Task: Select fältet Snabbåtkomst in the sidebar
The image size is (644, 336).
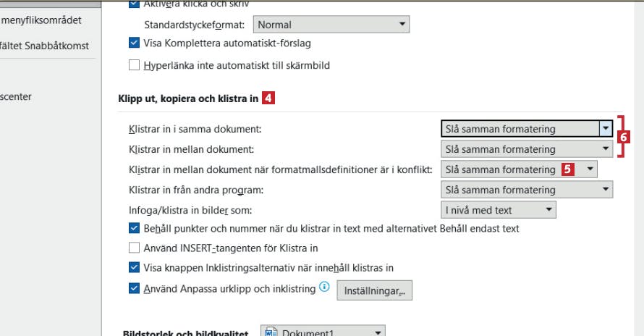Action: point(44,46)
